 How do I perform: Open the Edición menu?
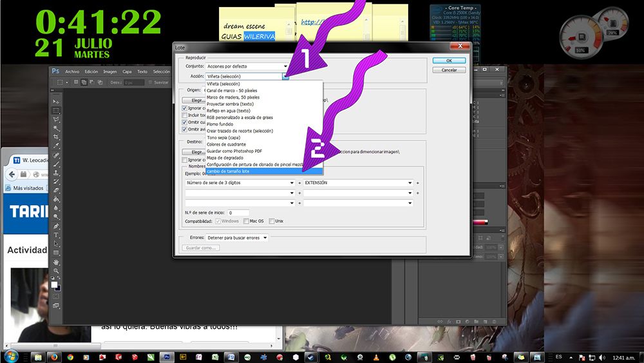91,72
